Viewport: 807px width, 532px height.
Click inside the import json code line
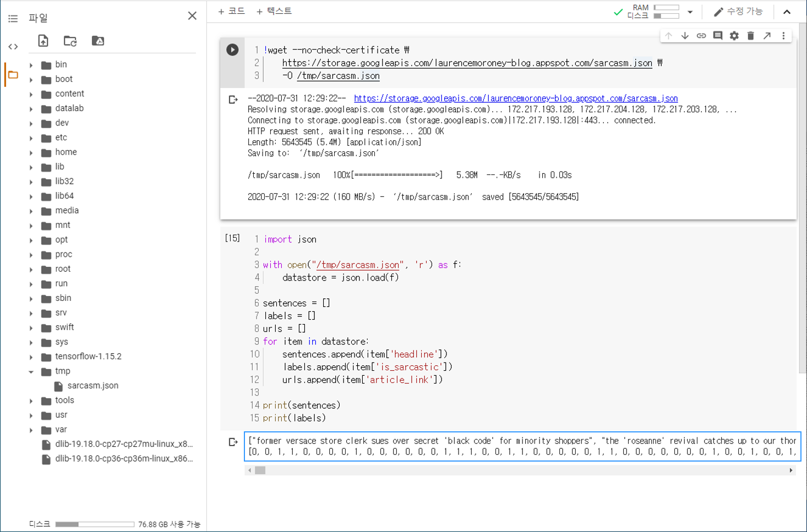point(290,239)
